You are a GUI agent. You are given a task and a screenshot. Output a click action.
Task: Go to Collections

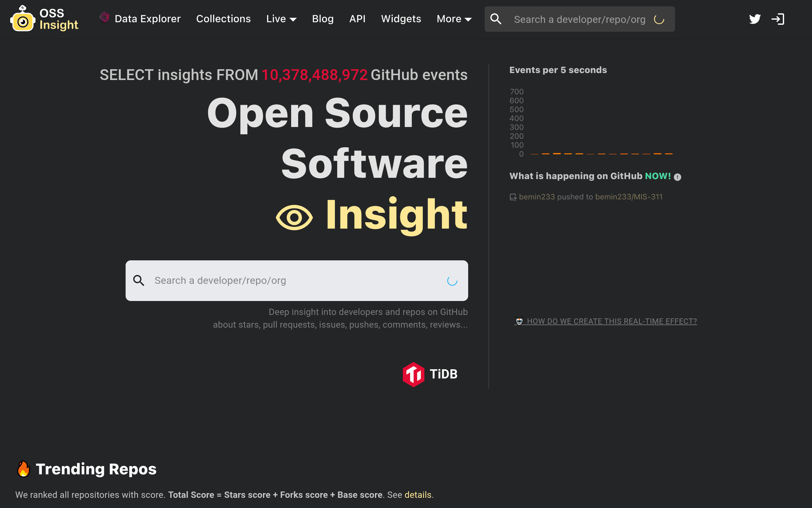click(224, 19)
